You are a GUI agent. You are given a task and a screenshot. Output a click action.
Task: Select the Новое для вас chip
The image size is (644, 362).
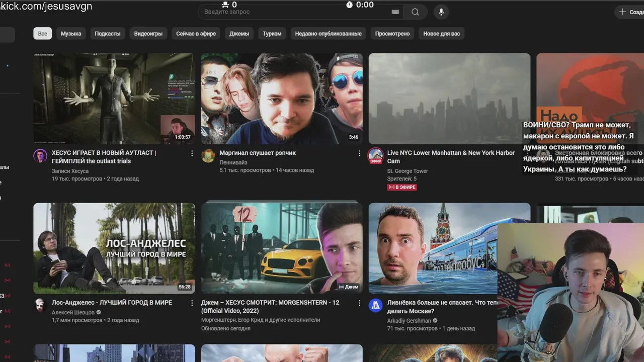click(442, 34)
